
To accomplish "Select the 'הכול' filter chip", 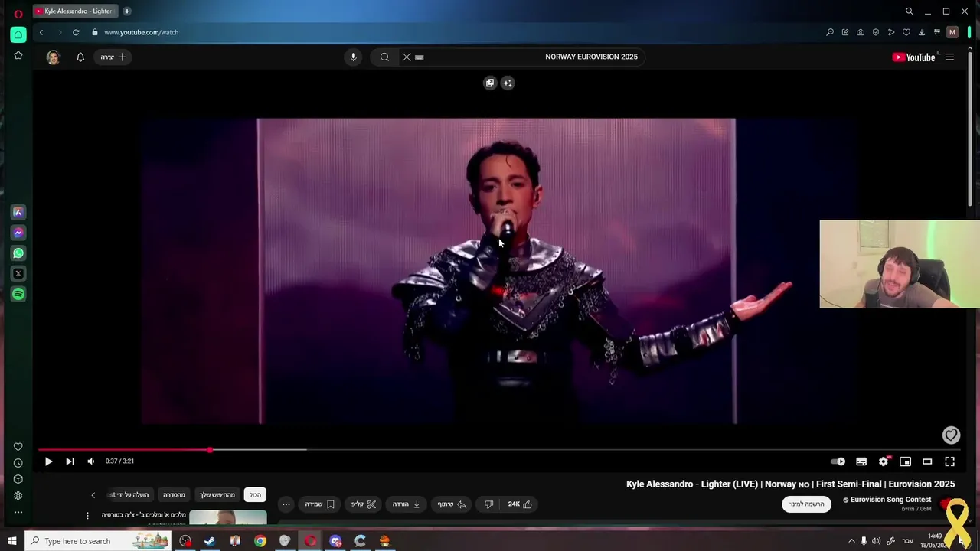I will [255, 495].
